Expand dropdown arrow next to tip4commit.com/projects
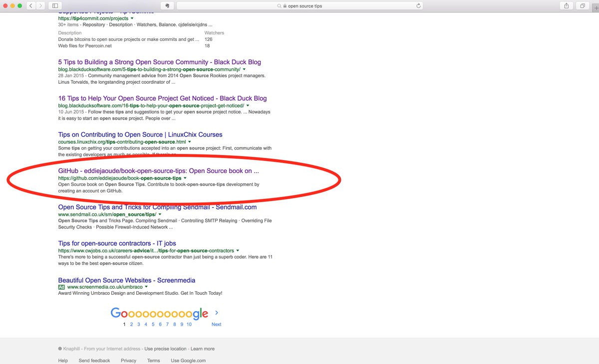The width and height of the screenshot is (599, 364). 132,18
